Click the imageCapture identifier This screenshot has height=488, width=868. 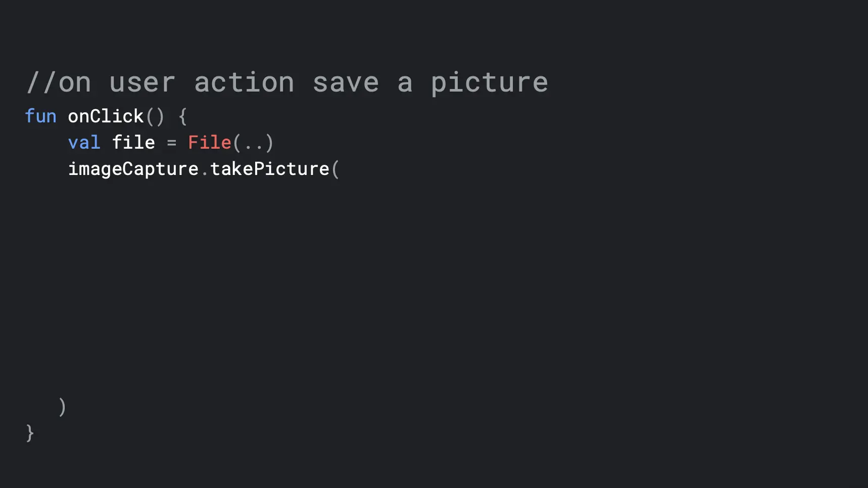(133, 169)
